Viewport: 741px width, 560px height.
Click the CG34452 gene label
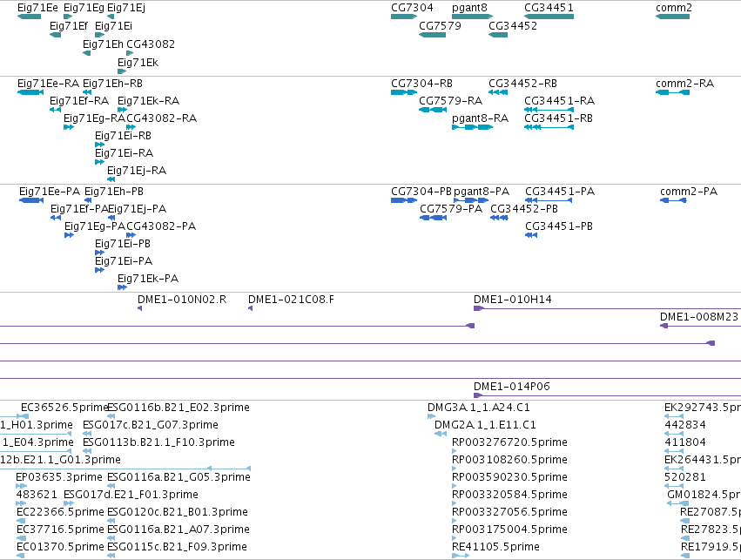pos(513,26)
